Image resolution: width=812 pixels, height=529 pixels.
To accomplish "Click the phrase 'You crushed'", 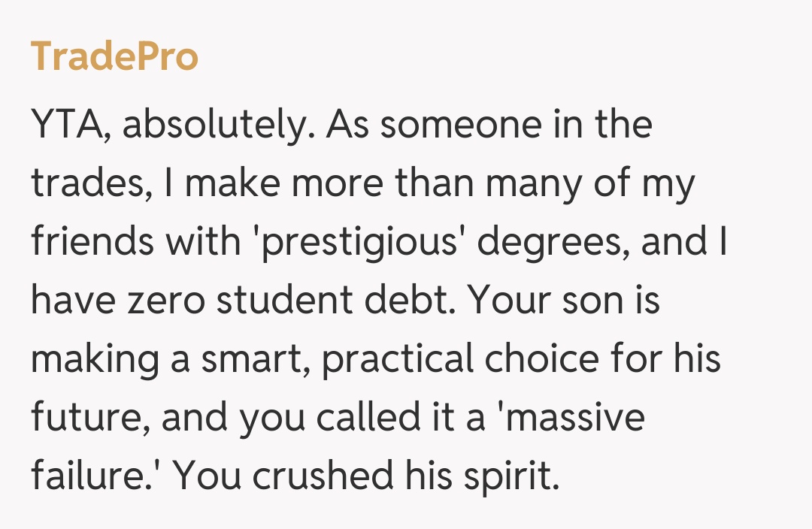I will click(x=274, y=476).
